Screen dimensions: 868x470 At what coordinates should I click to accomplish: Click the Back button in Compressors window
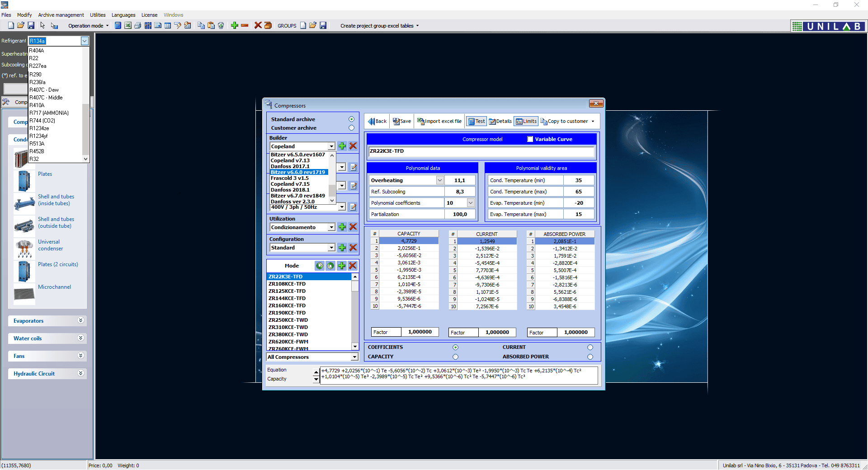pyautogui.click(x=377, y=121)
